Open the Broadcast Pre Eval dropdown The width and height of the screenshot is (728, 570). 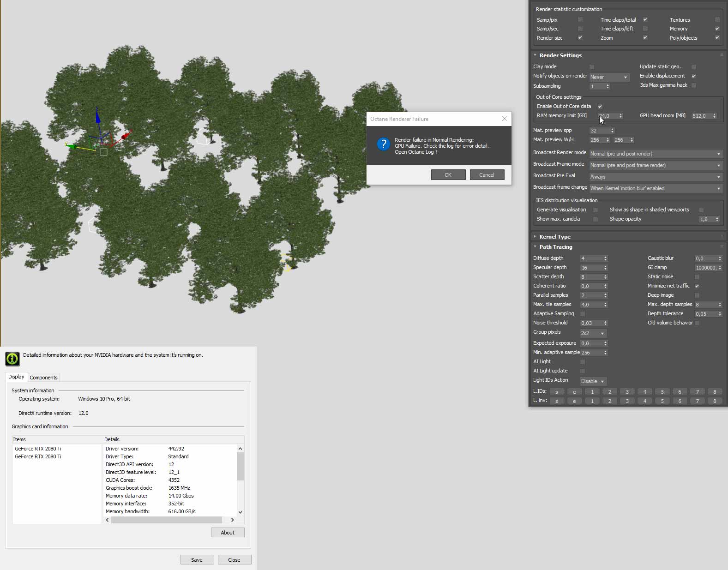(656, 177)
